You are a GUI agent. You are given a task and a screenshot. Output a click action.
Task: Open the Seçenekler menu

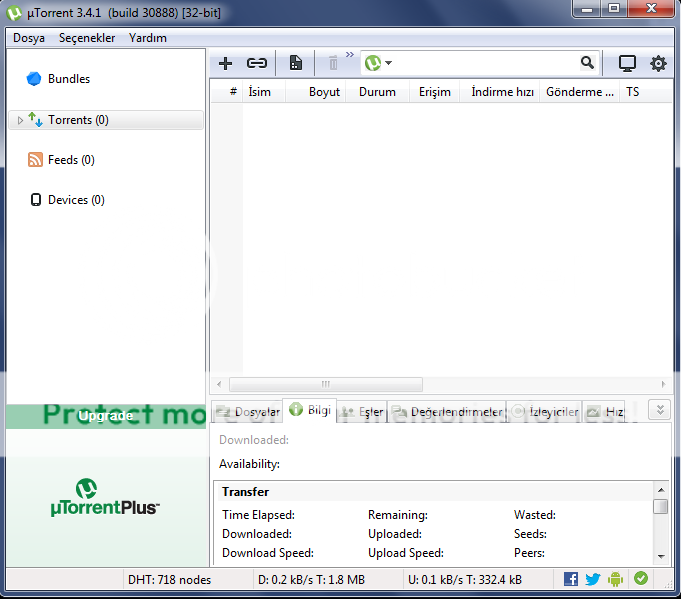pos(87,38)
